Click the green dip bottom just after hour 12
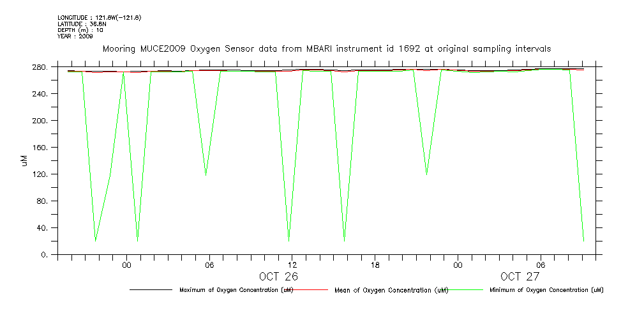The width and height of the screenshot is (644, 322). (x=288, y=240)
